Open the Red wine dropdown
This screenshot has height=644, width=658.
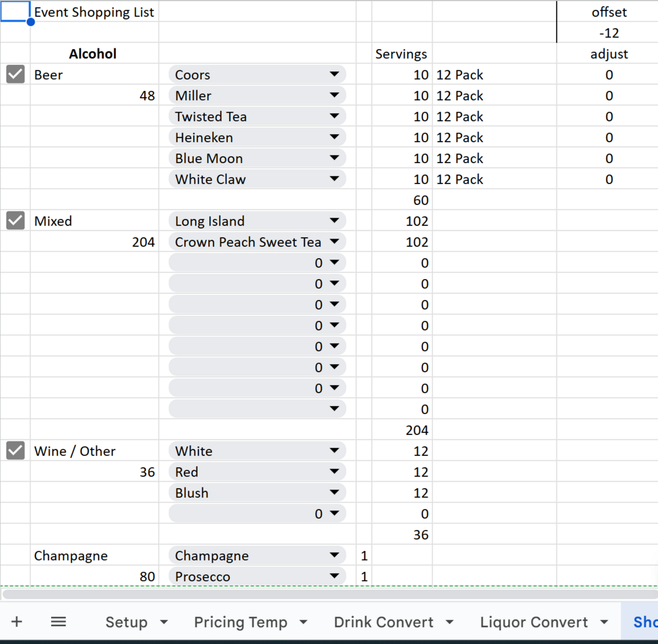pos(257,472)
